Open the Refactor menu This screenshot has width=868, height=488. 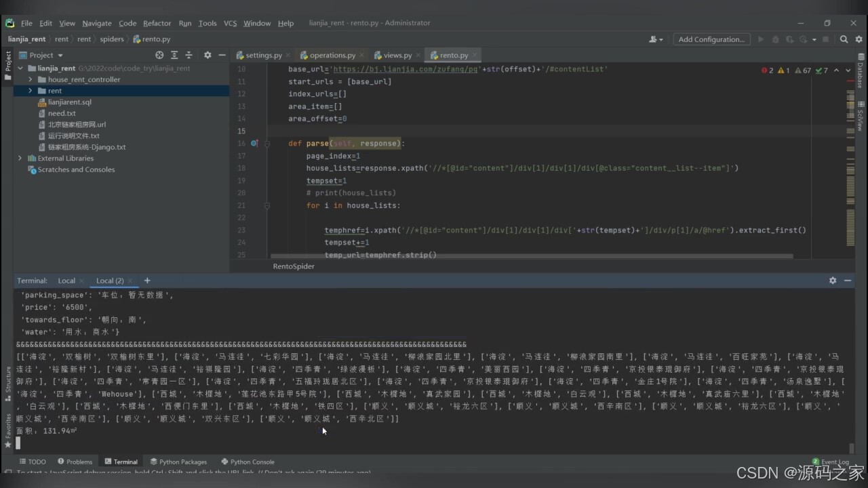157,23
